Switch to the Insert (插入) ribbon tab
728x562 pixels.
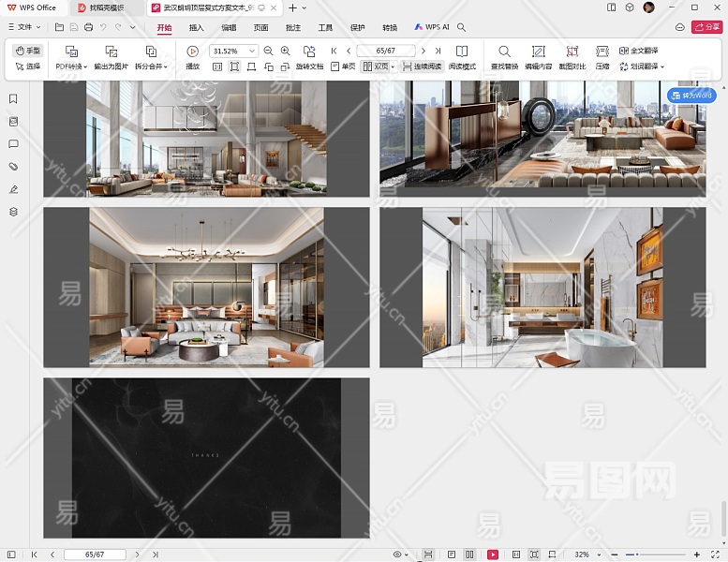click(x=197, y=28)
